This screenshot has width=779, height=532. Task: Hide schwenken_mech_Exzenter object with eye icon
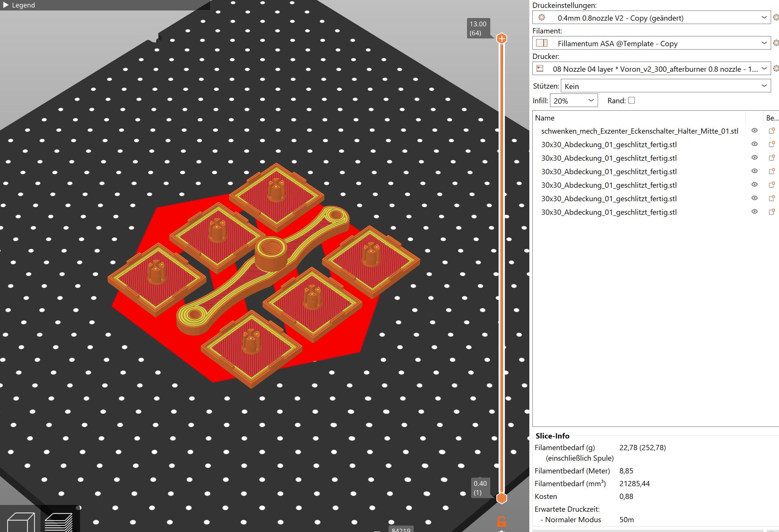[x=754, y=131]
